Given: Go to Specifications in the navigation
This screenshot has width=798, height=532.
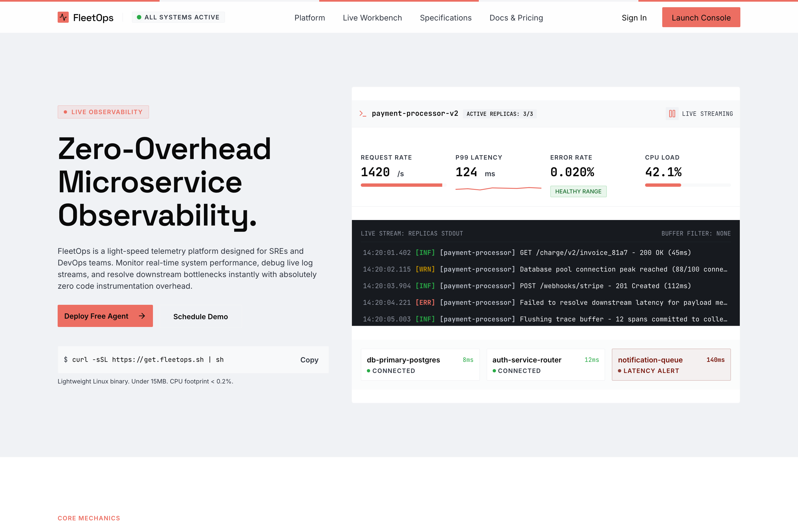Looking at the screenshot, I should click(446, 18).
